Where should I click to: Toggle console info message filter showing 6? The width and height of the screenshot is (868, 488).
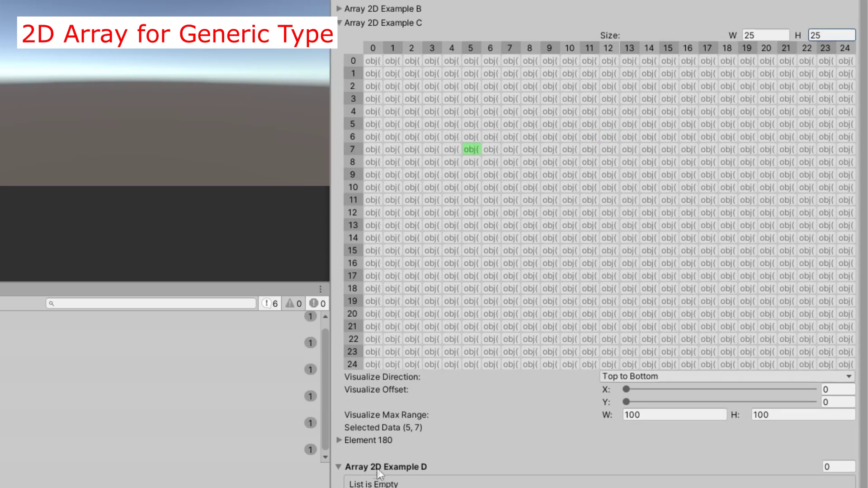click(270, 304)
